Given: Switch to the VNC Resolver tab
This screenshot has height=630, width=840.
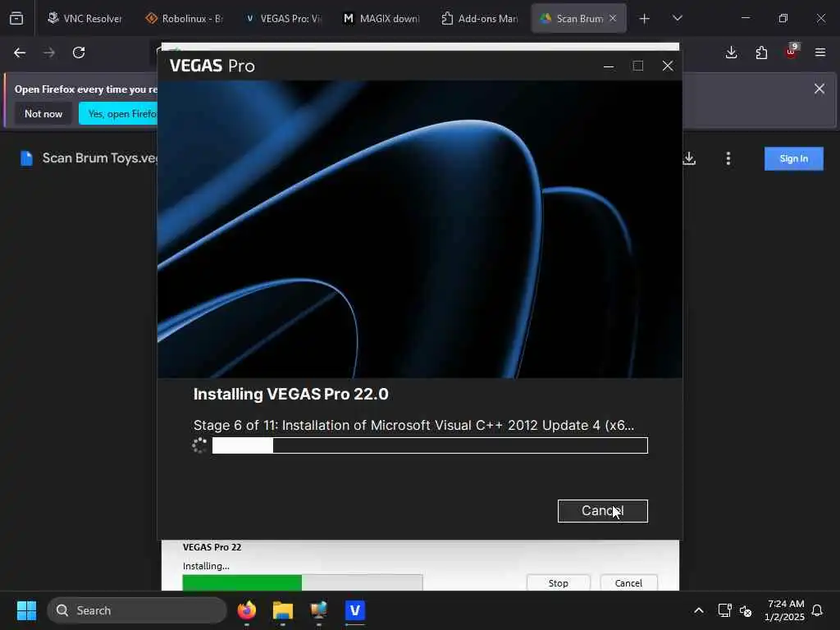Looking at the screenshot, I should pos(84,18).
